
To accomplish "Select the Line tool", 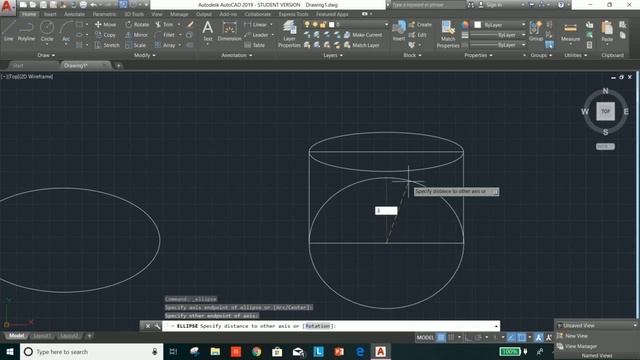I will click(x=9, y=31).
